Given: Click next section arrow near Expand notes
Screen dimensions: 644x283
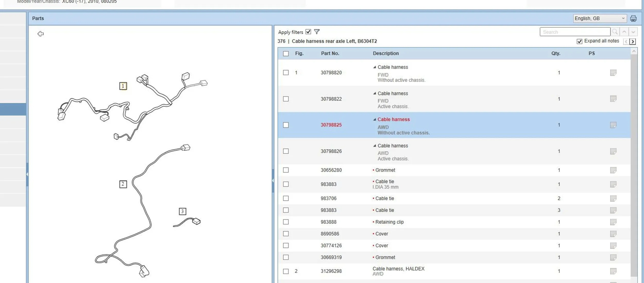Looking at the screenshot, I should coord(633,41).
